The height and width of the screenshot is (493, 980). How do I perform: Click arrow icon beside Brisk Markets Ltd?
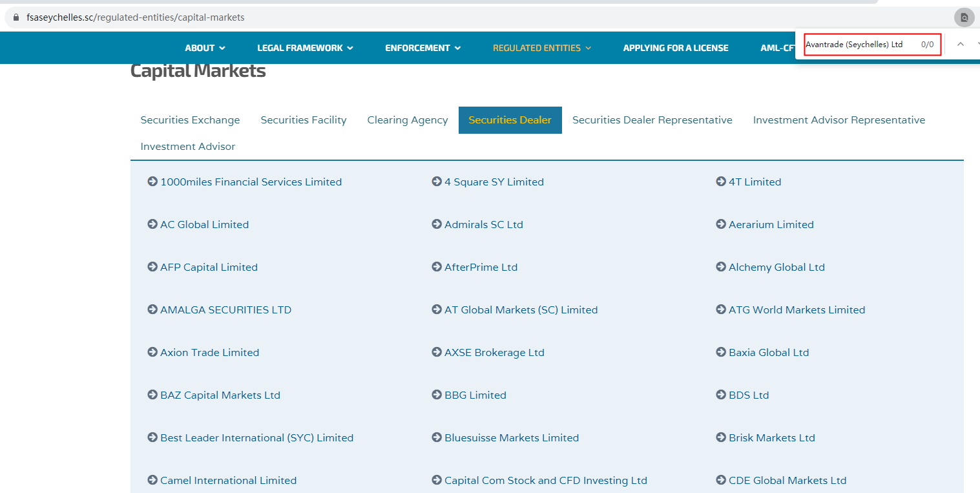(x=721, y=437)
